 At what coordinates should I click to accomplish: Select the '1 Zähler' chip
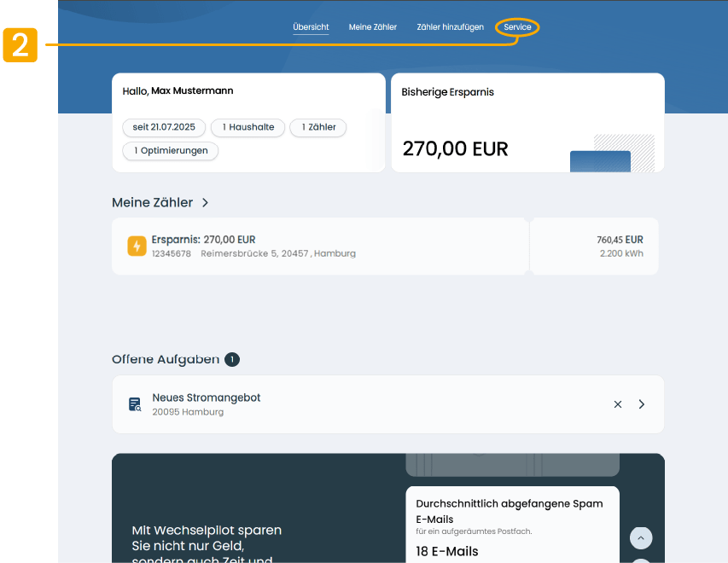[317, 127]
